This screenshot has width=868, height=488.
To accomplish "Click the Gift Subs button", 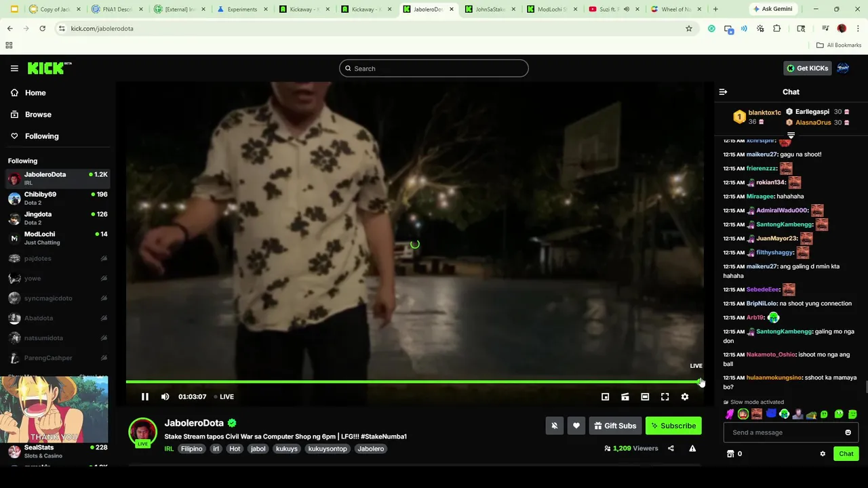I will click(x=615, y=426).
